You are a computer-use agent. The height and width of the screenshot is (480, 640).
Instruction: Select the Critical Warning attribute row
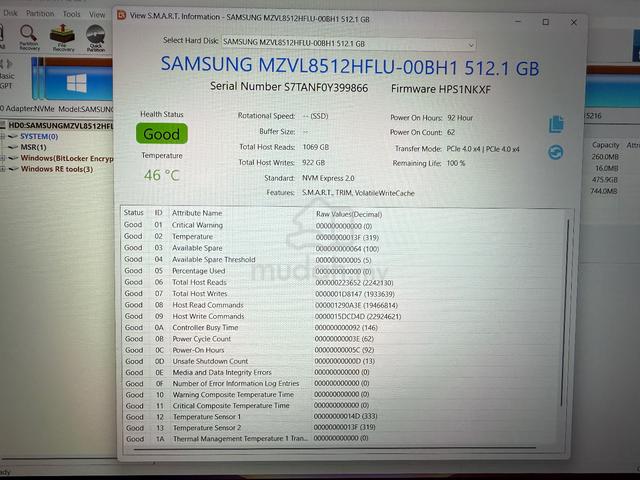(343, 225)
